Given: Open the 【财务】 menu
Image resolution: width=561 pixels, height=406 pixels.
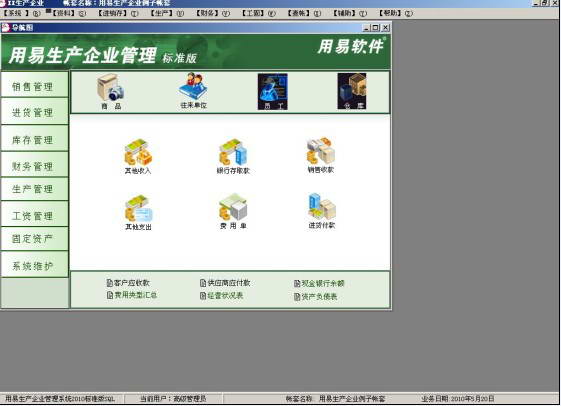Looking at the screenshot, I should pyautogui.click(x=213, y=13).
